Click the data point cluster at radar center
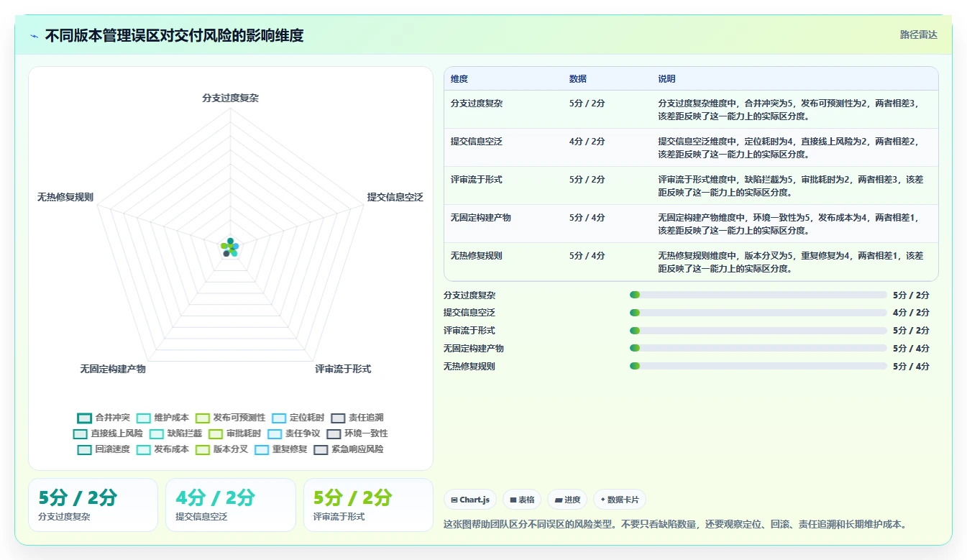 tap(230, 247)
